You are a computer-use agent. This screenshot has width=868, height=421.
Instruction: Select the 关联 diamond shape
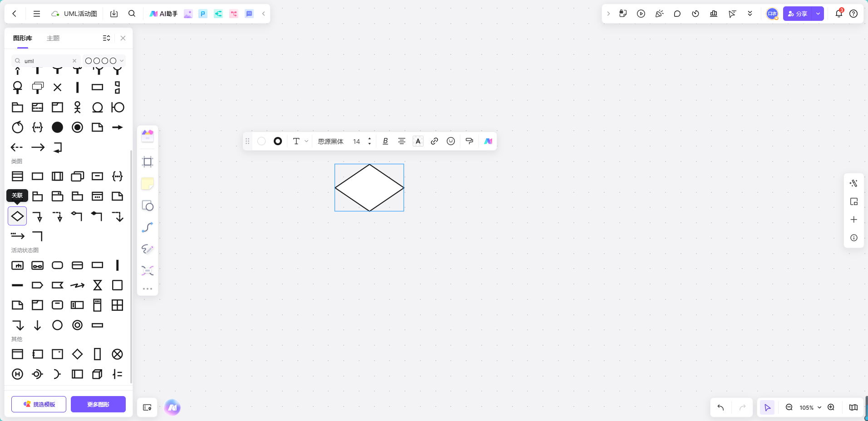point(17,216)
